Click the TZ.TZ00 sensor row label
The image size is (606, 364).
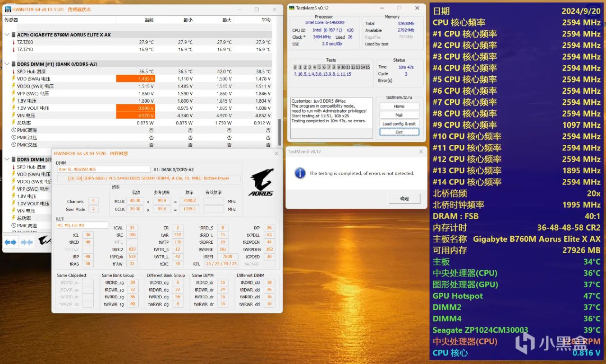(25, 42)
